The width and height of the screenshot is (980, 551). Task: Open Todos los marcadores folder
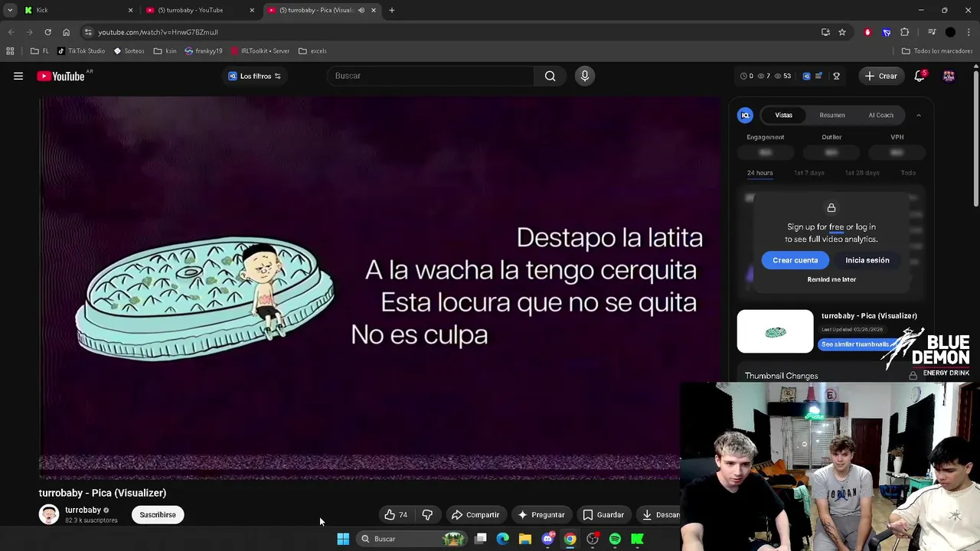pos(937,51)
